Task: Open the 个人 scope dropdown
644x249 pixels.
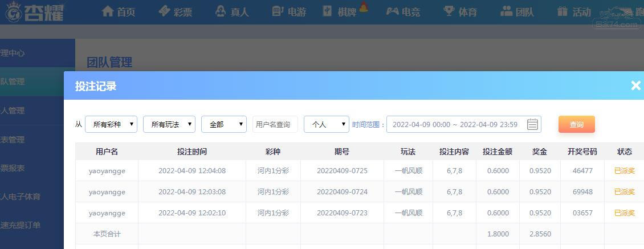Action: tap(327, 124)
